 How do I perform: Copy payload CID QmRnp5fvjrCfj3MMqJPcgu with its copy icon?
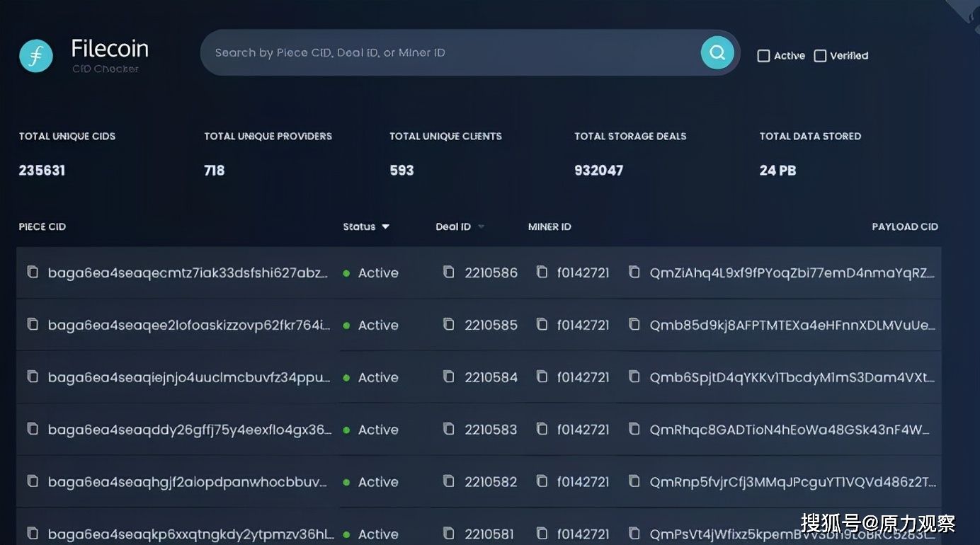(x=634, y=481)
